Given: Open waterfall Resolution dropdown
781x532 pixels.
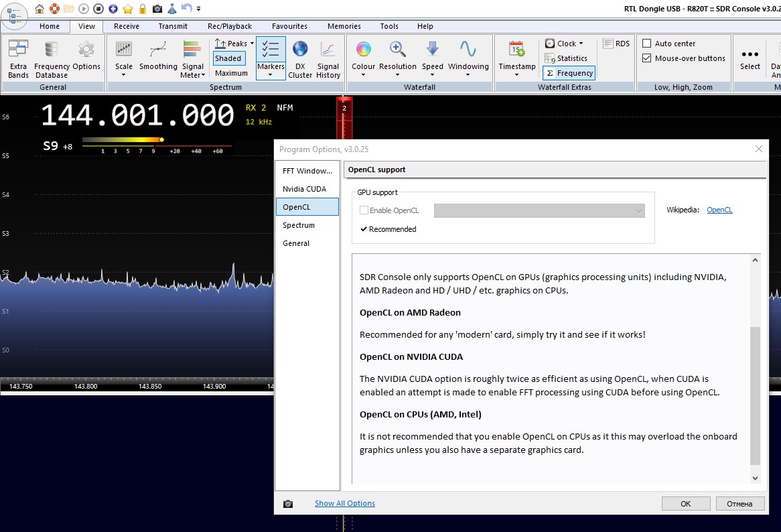Looking at the screenshot, I should click(x=397, y=59).
